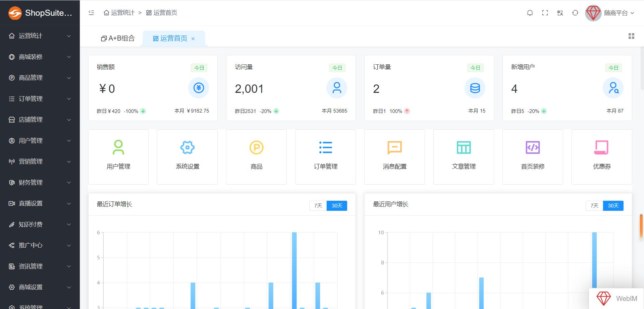
Task: Click the database icon in 订单量 card
Action: click(x=475, y=88)
